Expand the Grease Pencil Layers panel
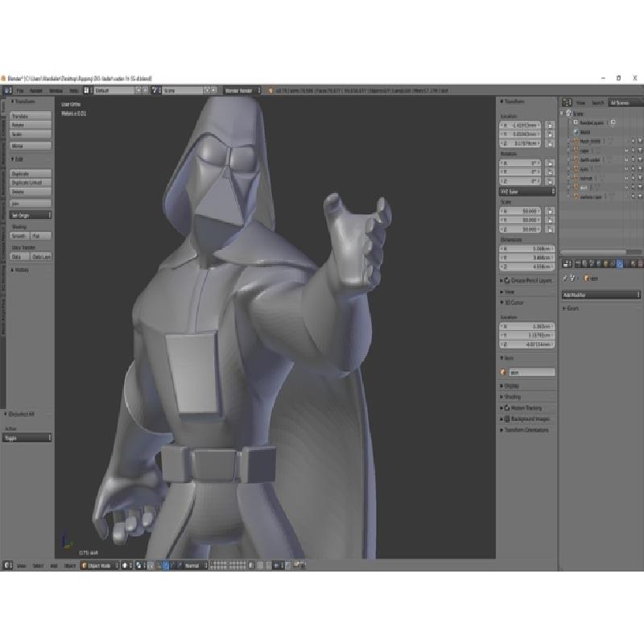 pos(527,280)
